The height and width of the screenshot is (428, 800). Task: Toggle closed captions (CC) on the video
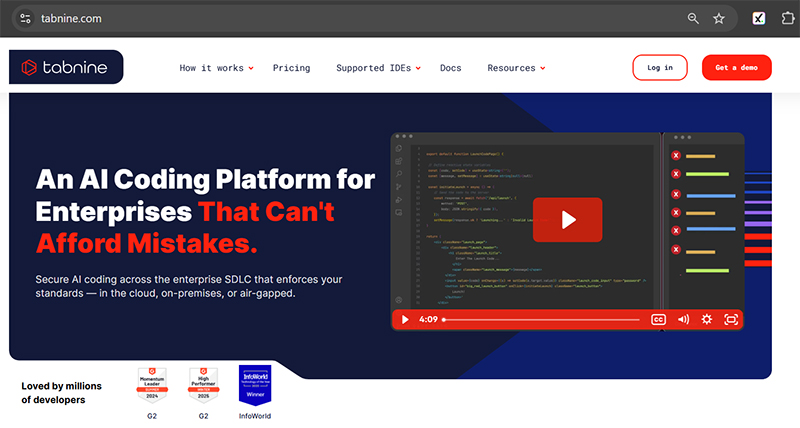(x=658, y=320)
